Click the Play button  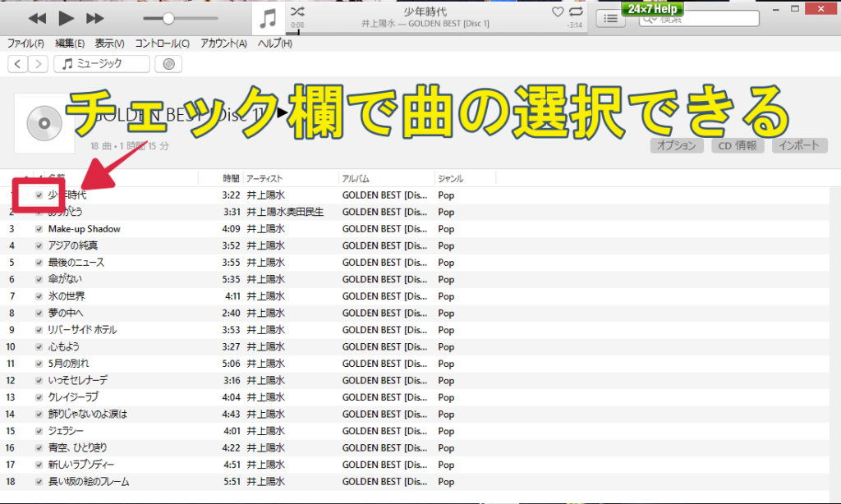[67, 18]
